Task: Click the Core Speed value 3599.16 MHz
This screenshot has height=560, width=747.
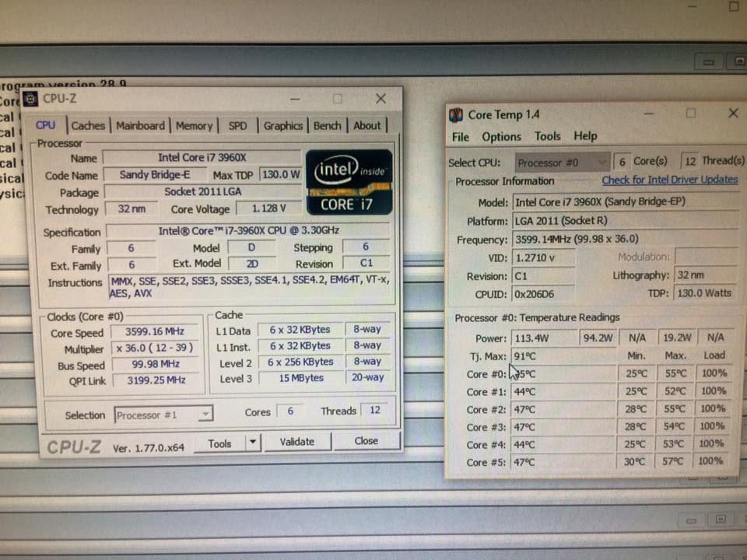Action: 156,331
